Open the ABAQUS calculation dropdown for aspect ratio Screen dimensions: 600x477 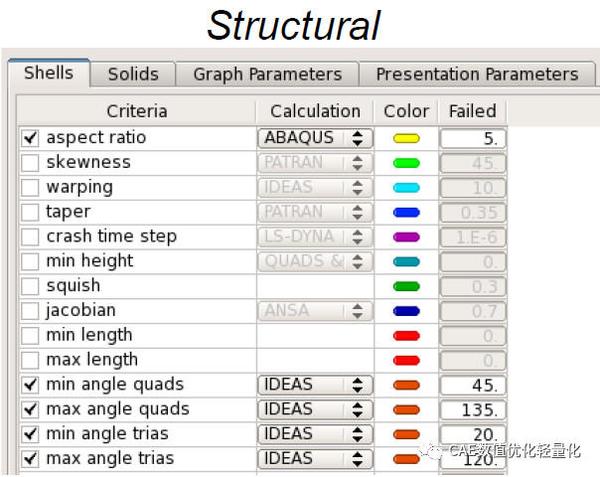(x=314, y=138)
